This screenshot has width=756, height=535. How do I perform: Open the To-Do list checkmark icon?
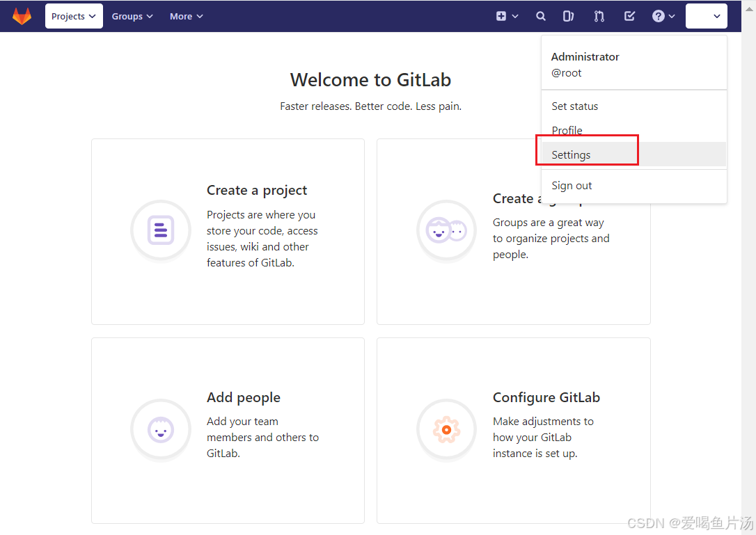point(629,16)
